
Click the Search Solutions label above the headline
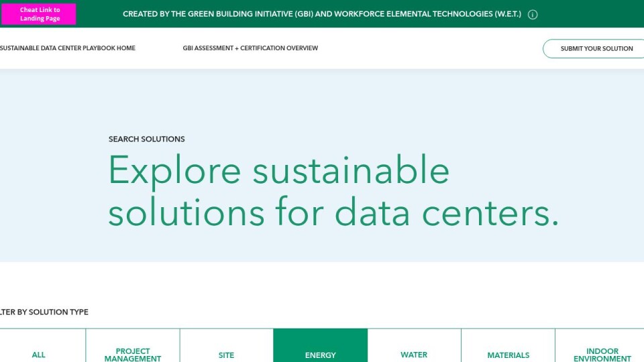(x=146, y=139)
